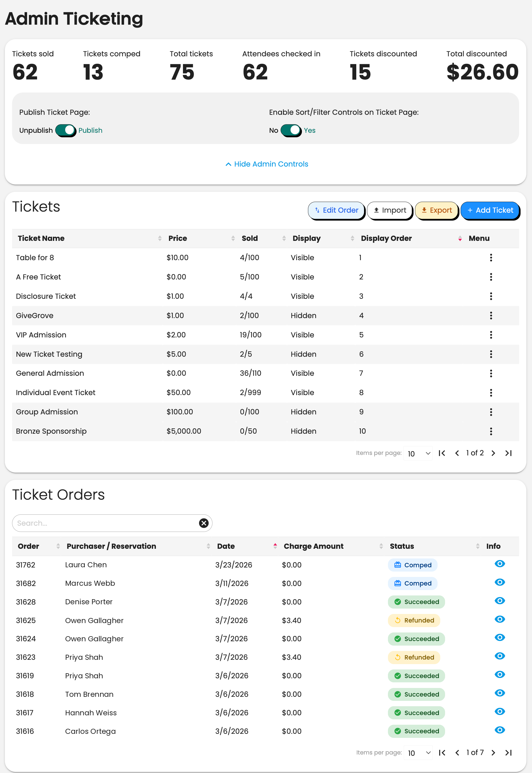Open menu for GiveGrove ticket row
The image size is (532, 773).
(491, 315)
